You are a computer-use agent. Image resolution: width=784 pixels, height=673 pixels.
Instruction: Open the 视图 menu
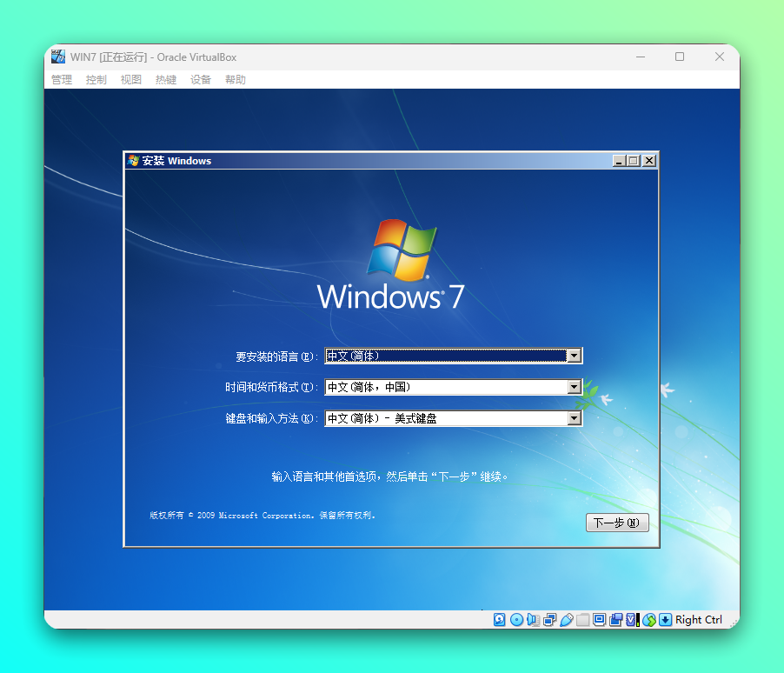coord(130,79)
